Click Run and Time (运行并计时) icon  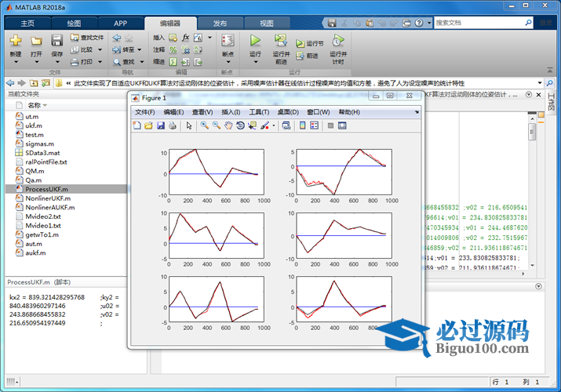337,40
